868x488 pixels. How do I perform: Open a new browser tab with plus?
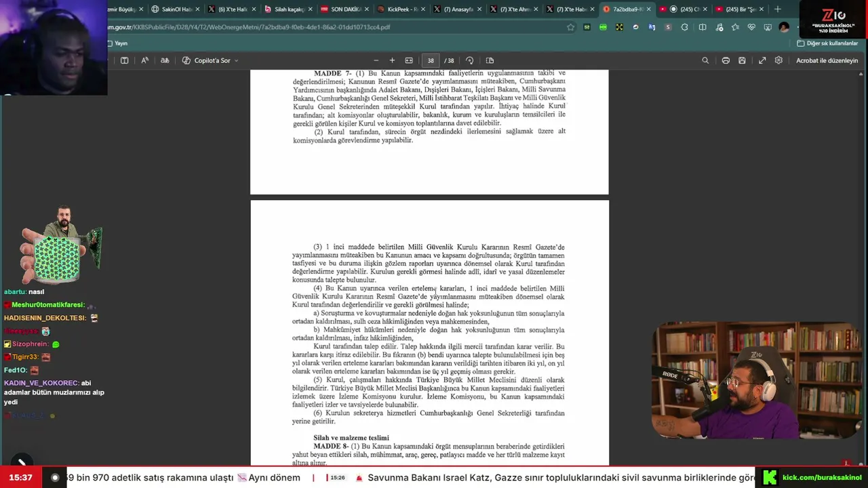pos(777,9)
